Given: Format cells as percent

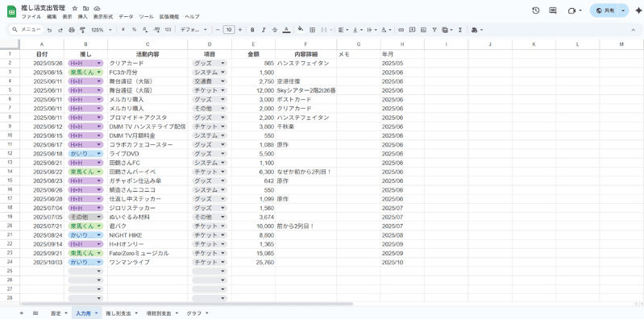Looking at the screenshot, I should [x=135, y=30].
